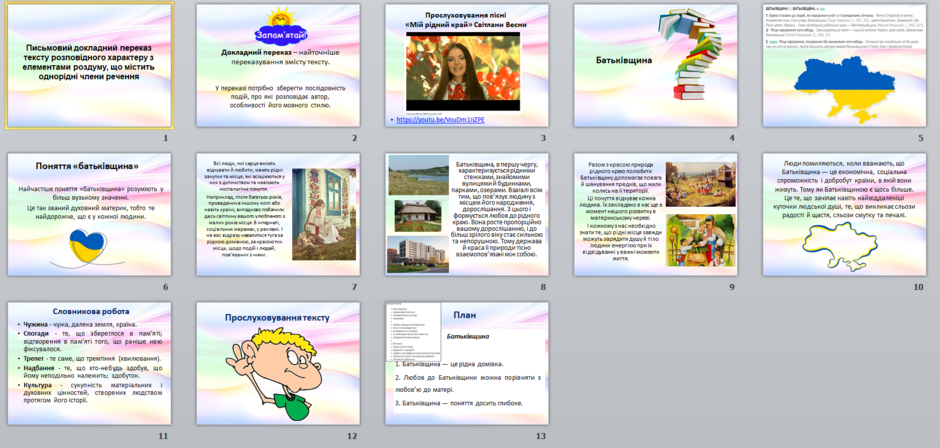Click slide number 5 label
The height and width of the screenshot is (448, 940).
pyautogui.click(x=921, y=139)
